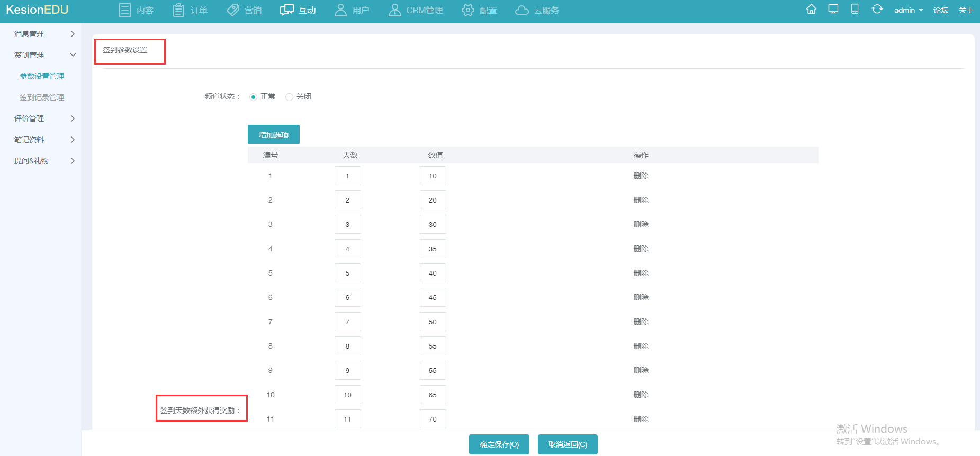Expand the 评价管理 sidebar section
Image resolution: width=980 pixels, height=456 pixels.
click(x=44, y=118)
